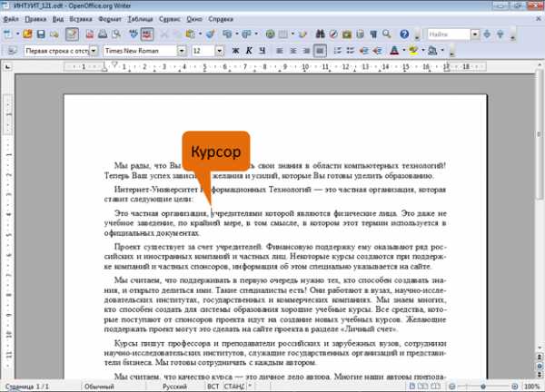Click the zoom slider handle in status bar
Screen dimensions: 545x392
click(483, 386)
